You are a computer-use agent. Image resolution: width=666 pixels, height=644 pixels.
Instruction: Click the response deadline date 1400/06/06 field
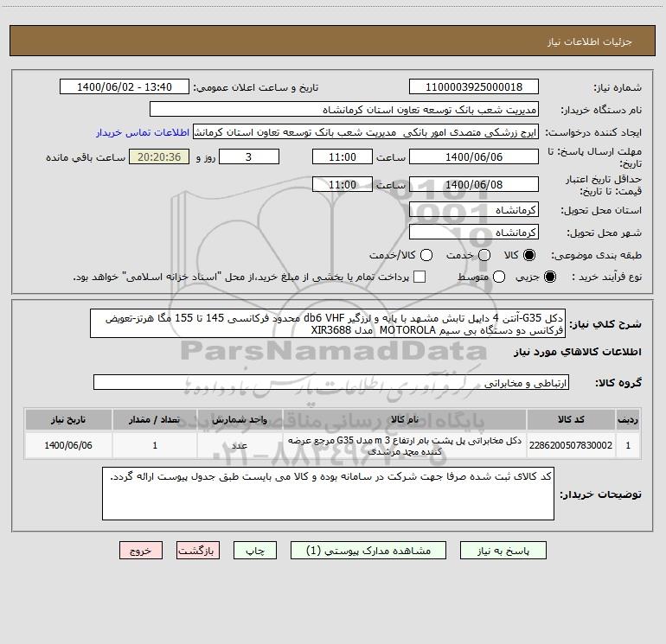(474, 156)
